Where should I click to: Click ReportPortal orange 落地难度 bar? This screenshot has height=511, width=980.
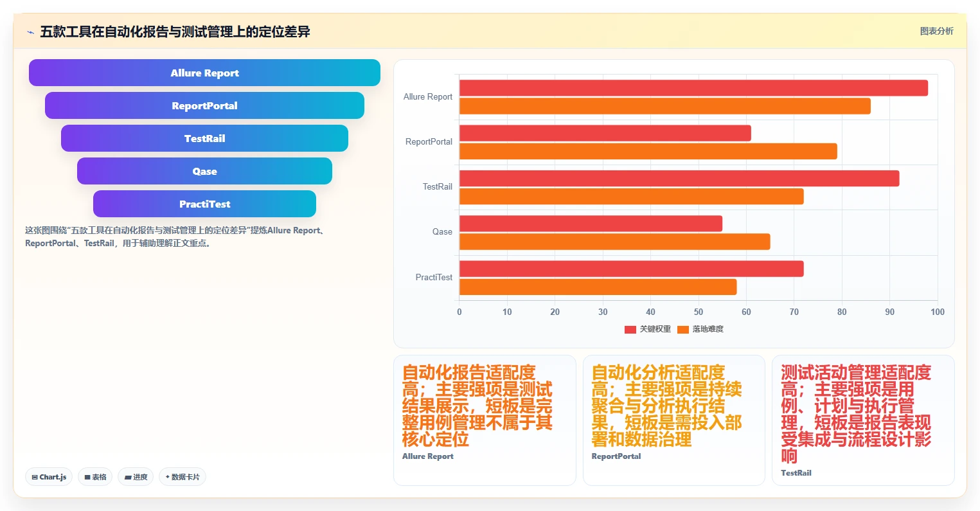pyautogui.click(x=648, y=151)
